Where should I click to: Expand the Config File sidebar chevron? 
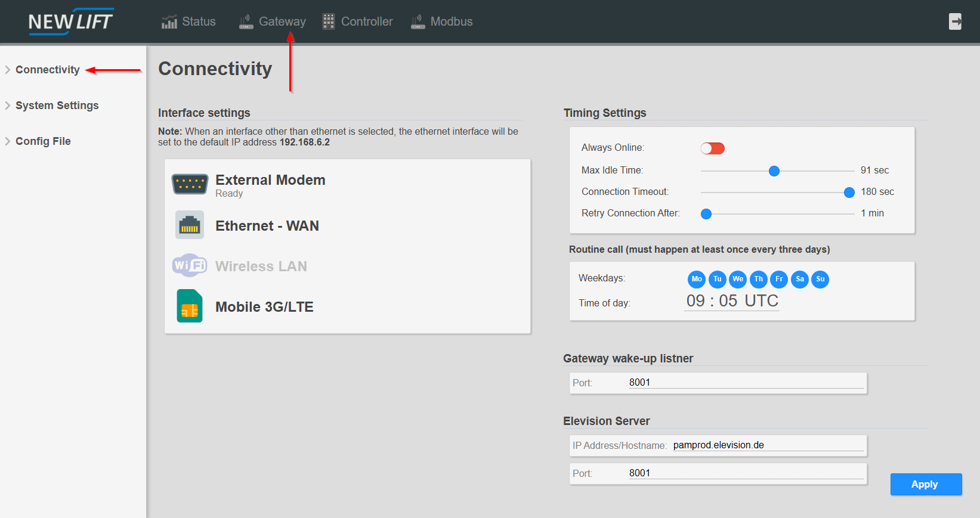click(8, 141)
